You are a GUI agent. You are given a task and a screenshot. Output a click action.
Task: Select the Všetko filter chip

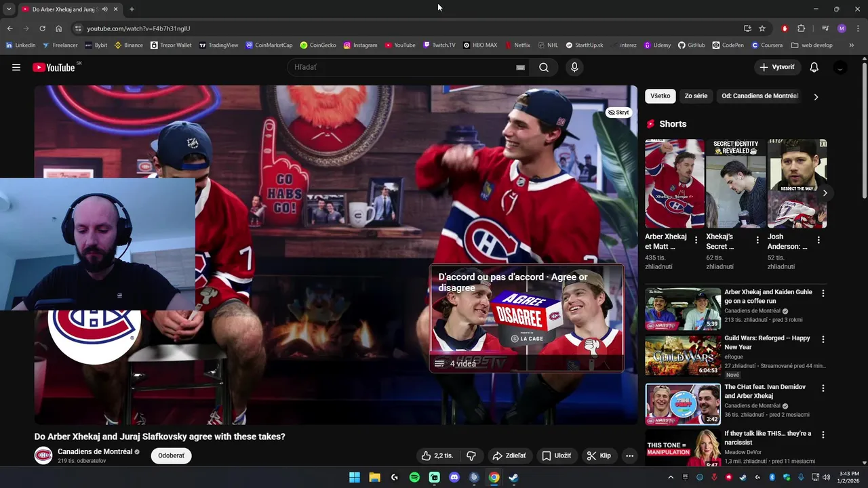(x=660, y=96)
